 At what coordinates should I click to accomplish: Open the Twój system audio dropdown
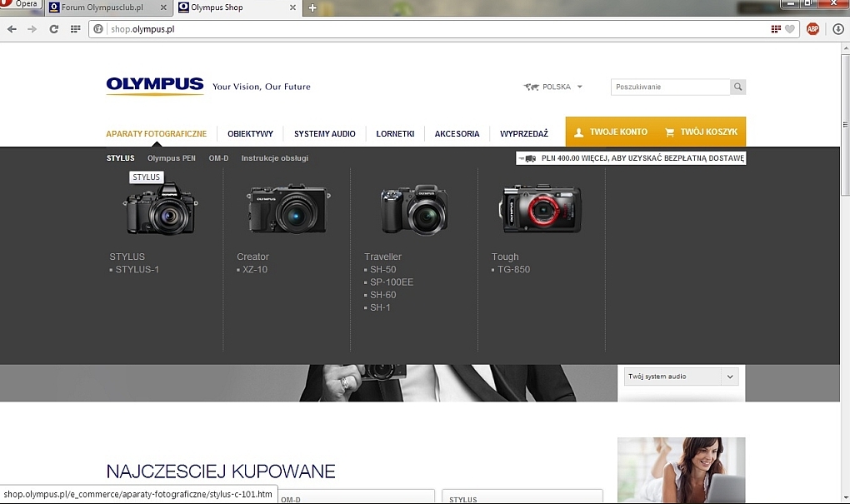[681, 377]
